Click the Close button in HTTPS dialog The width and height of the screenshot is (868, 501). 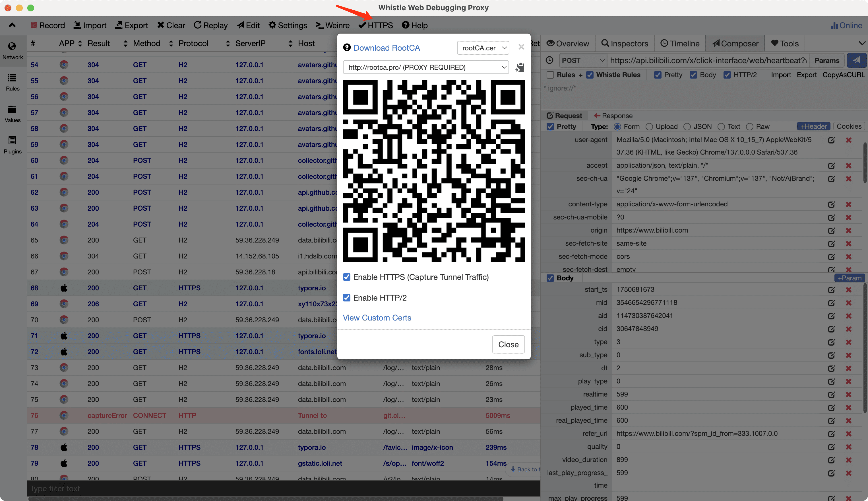point(508,344)
